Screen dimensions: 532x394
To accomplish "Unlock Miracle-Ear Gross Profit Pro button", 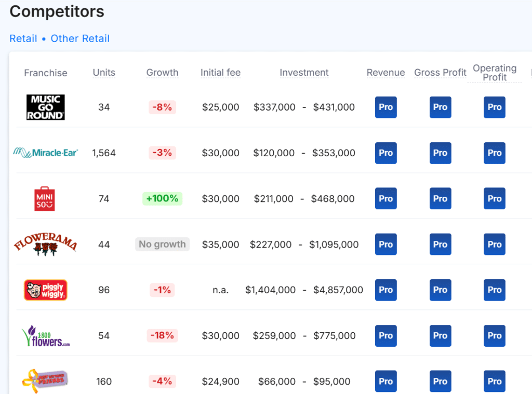I will [441, 153].
